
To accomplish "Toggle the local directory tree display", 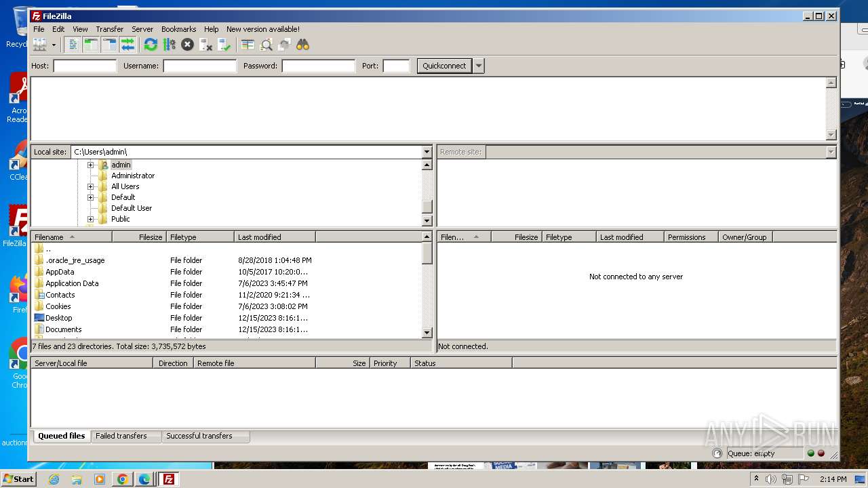I will click(91, 45).
